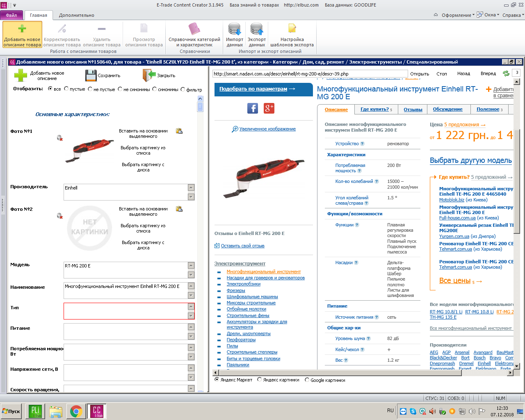Viewport: 525px width, 420px height.
Task: Open the 'Отзывы' page tab
Action: point(413,110)
